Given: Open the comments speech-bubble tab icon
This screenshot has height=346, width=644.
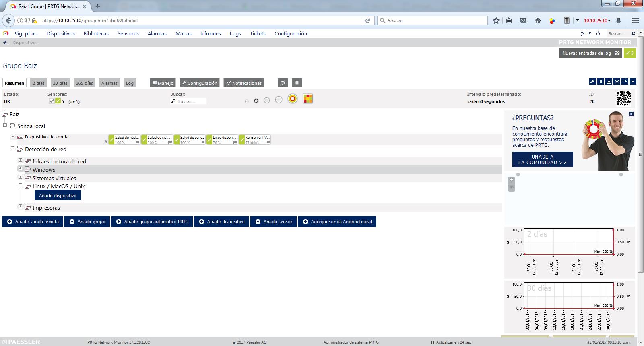Looking at the screenshot, I should [x=283, y=83].
